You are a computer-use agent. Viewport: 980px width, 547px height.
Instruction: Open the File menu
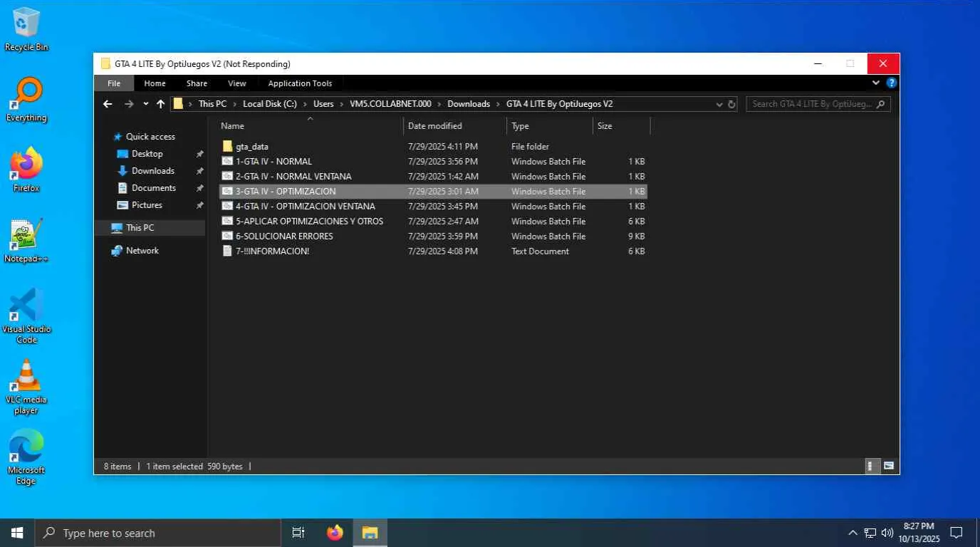tap(114, 83)
